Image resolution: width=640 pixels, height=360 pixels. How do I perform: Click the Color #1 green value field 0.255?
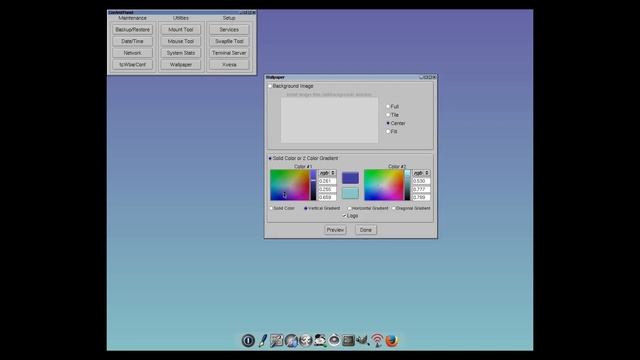[x=327, y=189]
